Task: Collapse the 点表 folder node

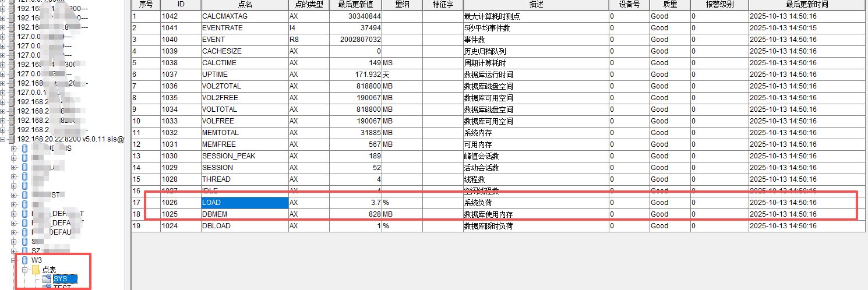Action: [25, 270]
